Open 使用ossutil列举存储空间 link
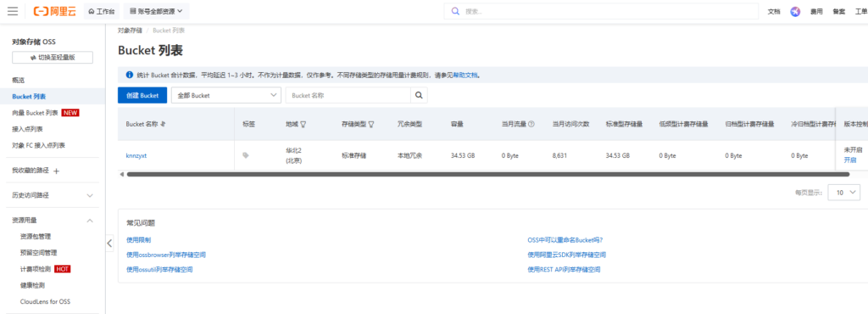 pyautogui.click(x=159, y=269)
